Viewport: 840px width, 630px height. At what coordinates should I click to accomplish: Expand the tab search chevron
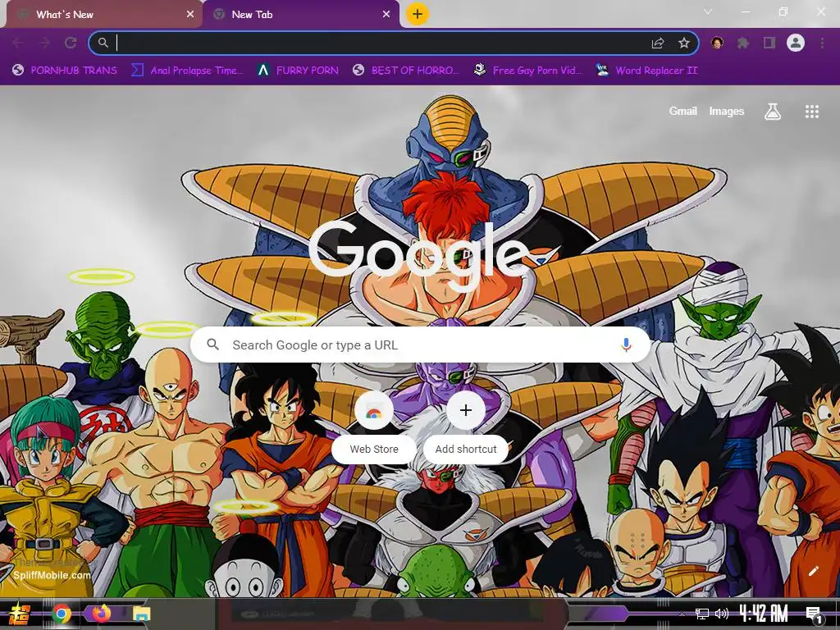tap(708, 11)
